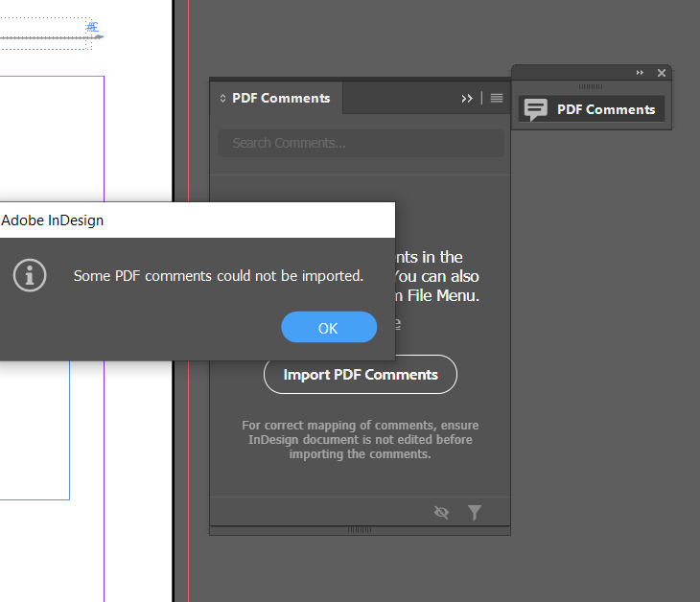The width and height of the screenshot is (700, 602).
Task: Toggle hidden comments eye icon
Action: click(441, 512)
